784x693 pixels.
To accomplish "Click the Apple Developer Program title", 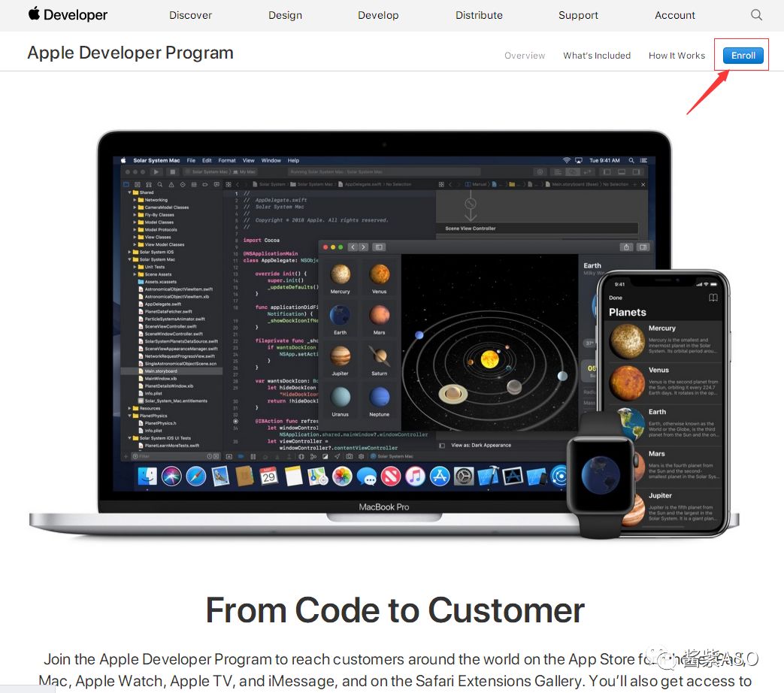I will (x=131, y=53).
